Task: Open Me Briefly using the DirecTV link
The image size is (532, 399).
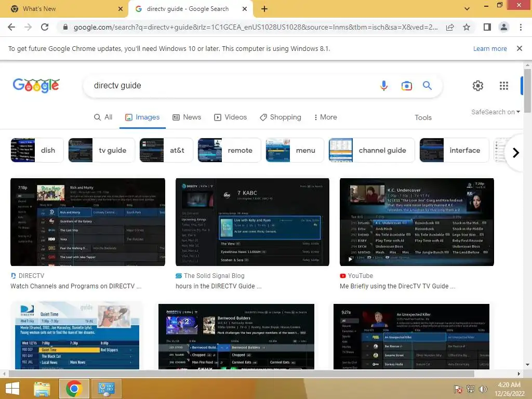Action: pos(397,286)
